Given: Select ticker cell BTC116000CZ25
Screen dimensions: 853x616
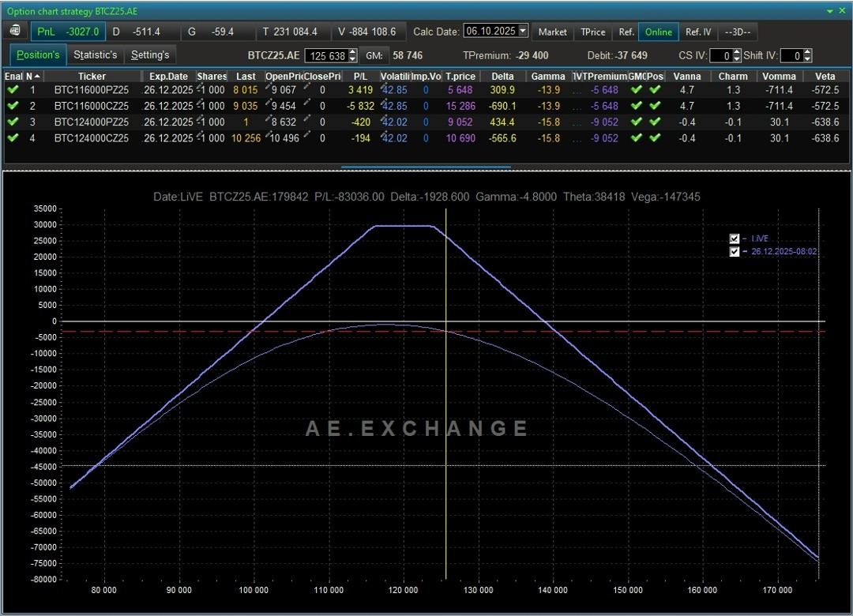Looking at the screenshot, I should [x=92, y=106].
